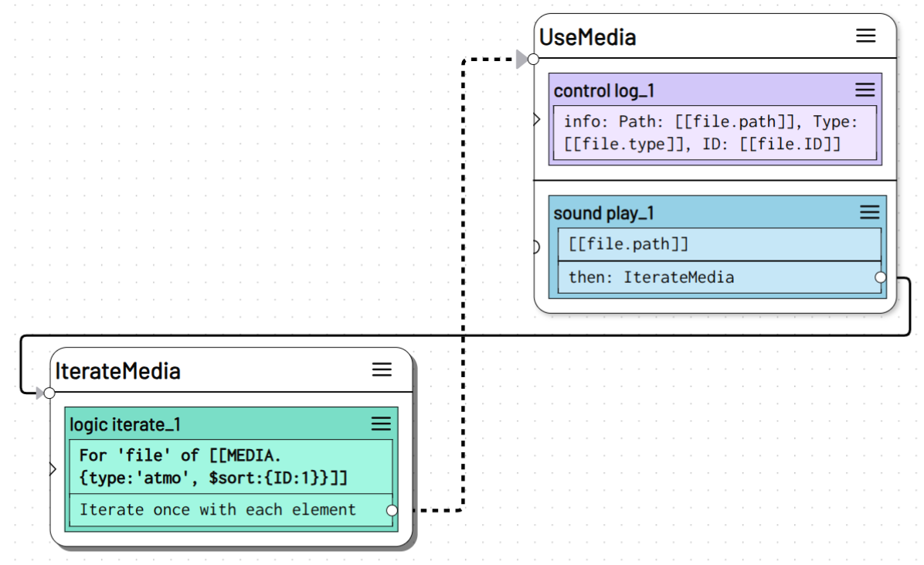This screenshot has height=565, width=924.
Task: Click the logic iterate_1 left input arrow
Action: pos(53,468)
